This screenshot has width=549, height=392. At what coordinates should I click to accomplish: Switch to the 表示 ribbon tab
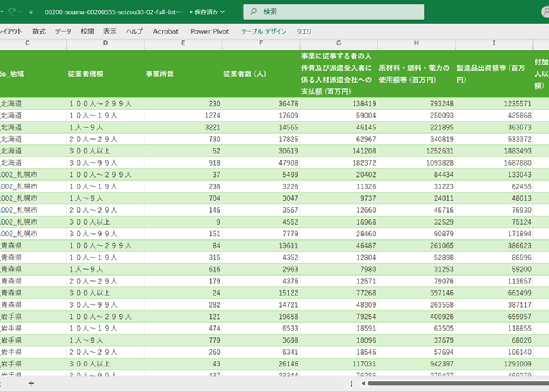[x=109, y=31]
